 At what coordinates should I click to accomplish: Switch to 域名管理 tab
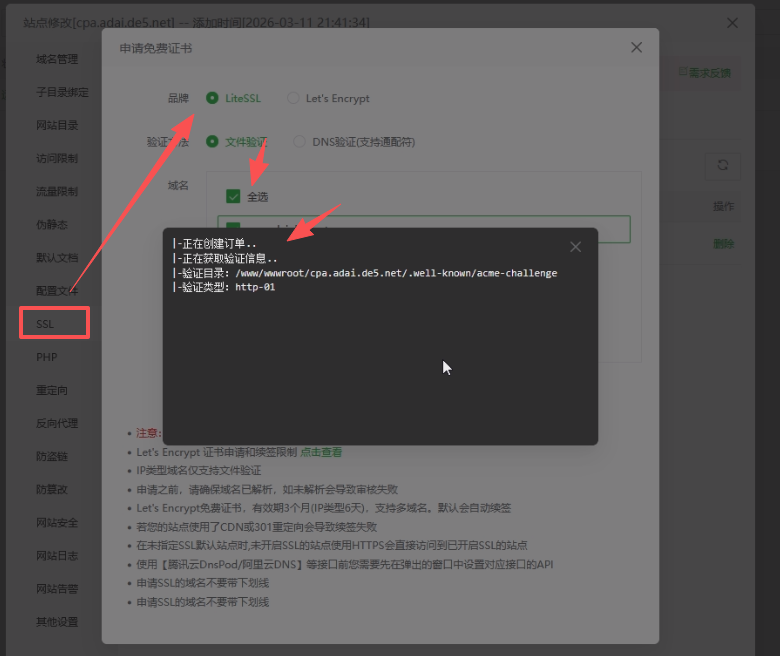[57, 59]
